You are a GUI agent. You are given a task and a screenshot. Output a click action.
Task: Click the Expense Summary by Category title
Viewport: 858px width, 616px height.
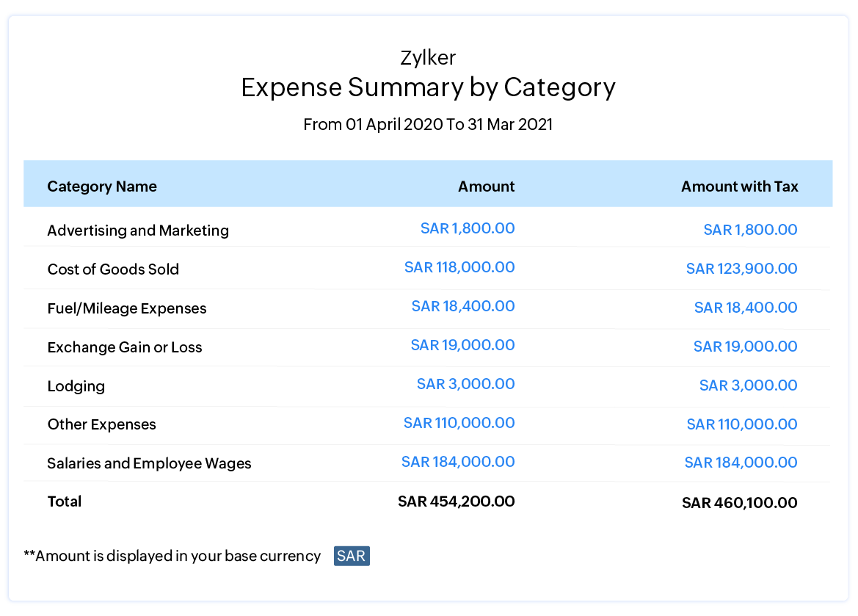428,87
